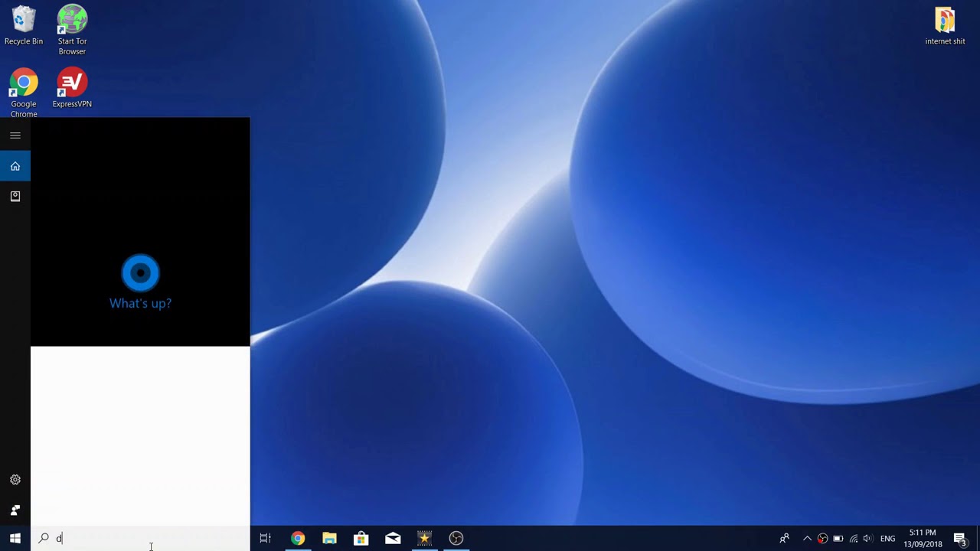
Task: Open Wi-Fi network flyout
Action: coord(853,539)
